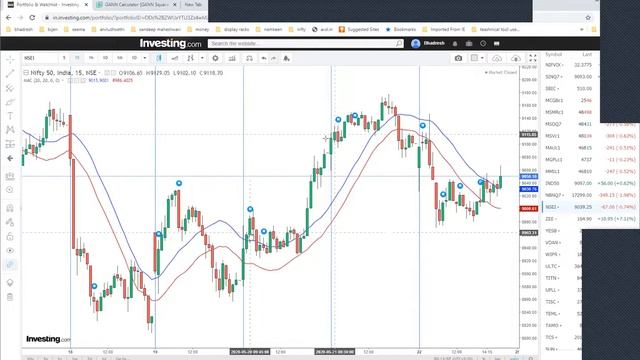The width and height of the screenshot is (640, 360).
Task: Click the bar chart properties icon
Action: click(232, 58)
